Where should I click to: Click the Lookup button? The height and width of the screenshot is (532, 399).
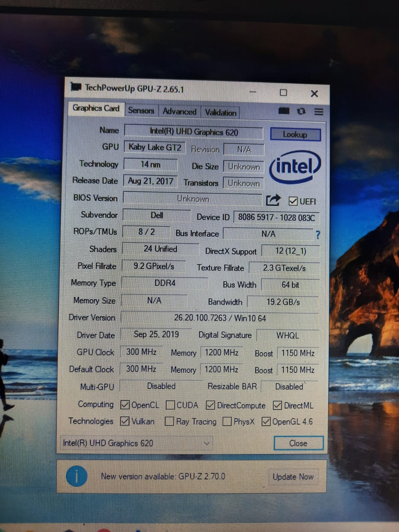coord(295,135)
